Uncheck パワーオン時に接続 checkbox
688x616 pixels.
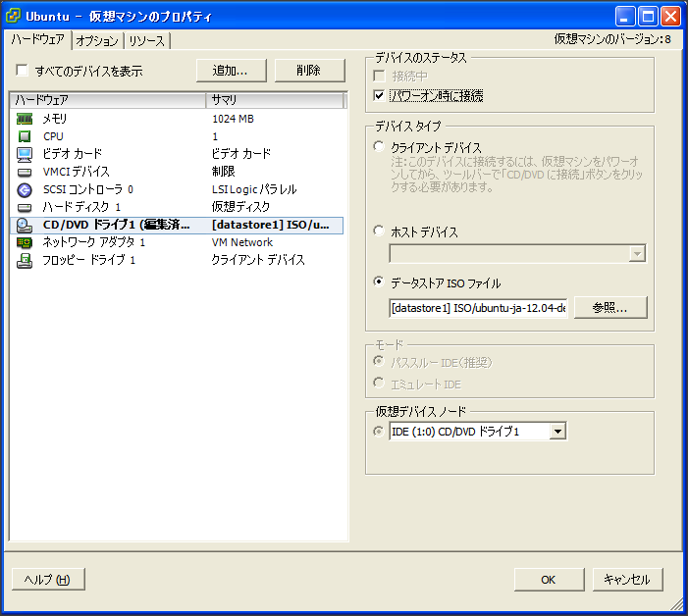pos(379,95)
